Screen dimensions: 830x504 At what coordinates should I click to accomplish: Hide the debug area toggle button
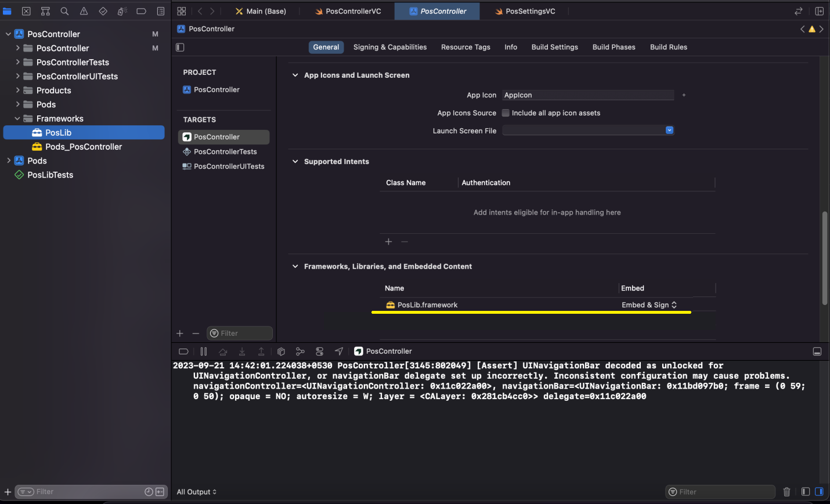click(817, 351)
